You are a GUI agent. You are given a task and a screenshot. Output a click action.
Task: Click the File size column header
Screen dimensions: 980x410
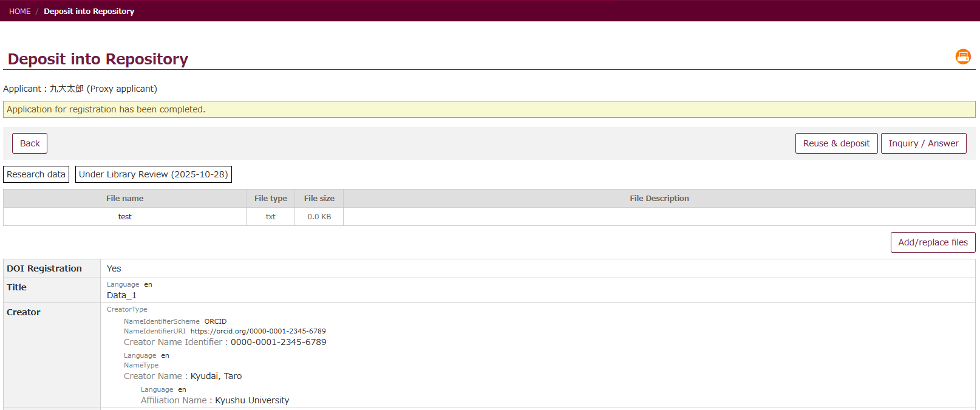[x=319, y=199]
